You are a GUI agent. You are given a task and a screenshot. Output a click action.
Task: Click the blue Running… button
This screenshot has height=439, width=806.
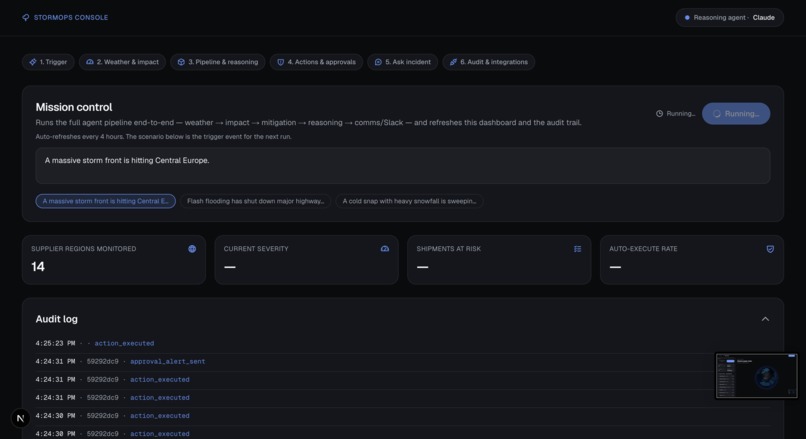point(736,114)
